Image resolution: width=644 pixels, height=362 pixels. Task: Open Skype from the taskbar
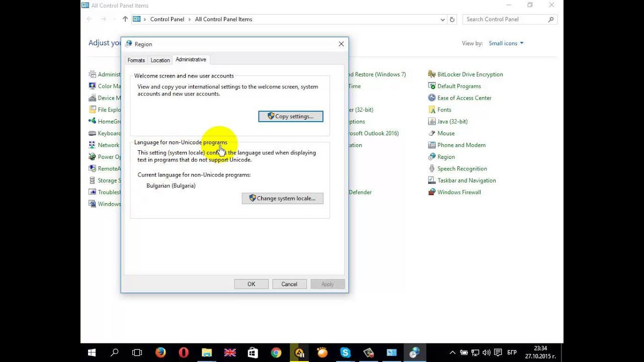point(345,352)
